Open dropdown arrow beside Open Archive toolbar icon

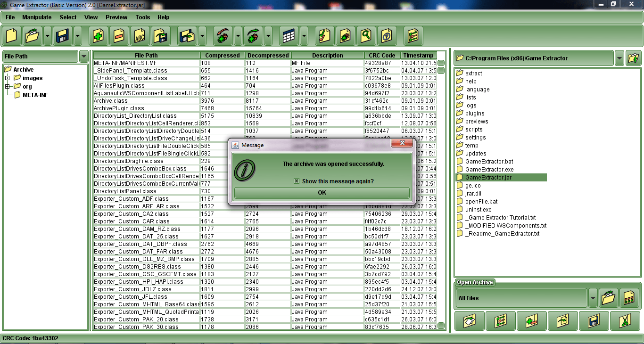click(x=48, y=35)
